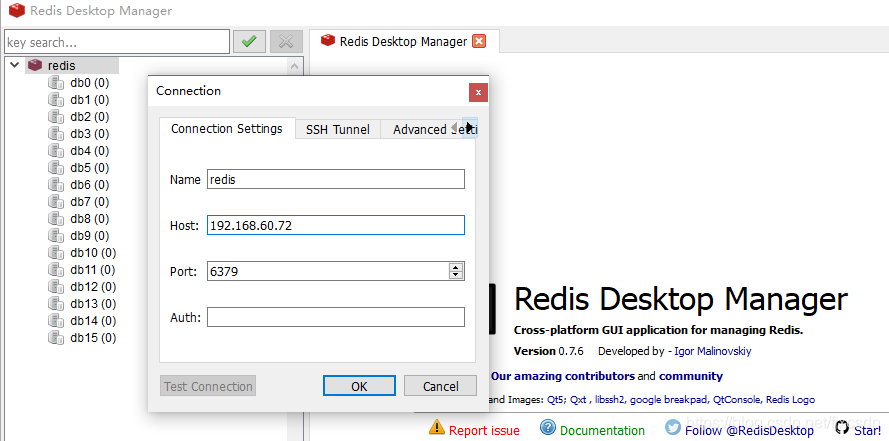
Task: Open the Redis Logo credits link
Action: [x=790, y=400]
